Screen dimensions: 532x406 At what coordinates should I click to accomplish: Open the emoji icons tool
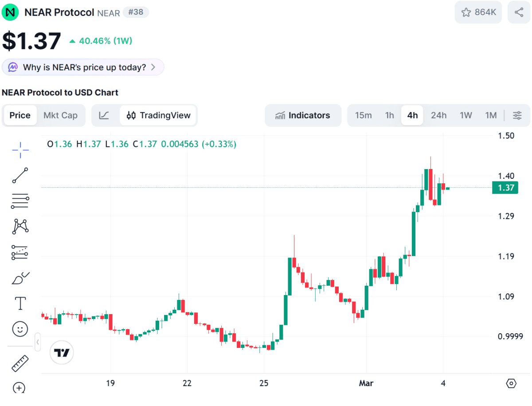[x=20, y=329]
